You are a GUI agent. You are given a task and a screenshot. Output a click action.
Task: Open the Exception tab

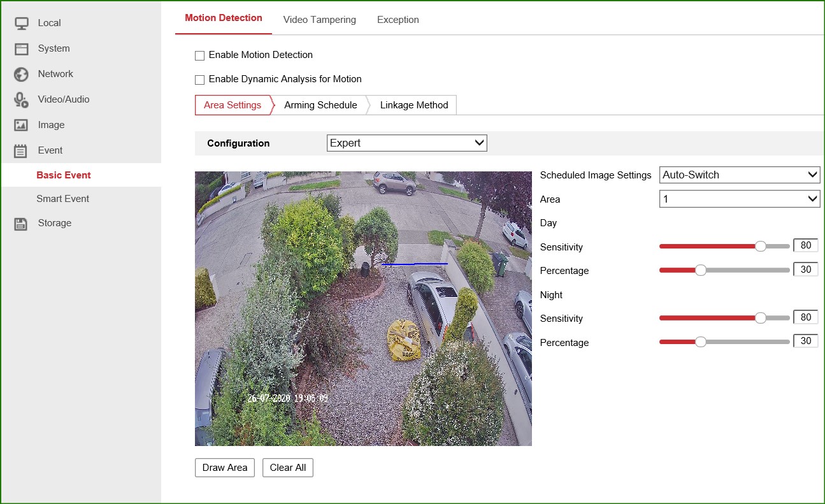tap(398, 20)
